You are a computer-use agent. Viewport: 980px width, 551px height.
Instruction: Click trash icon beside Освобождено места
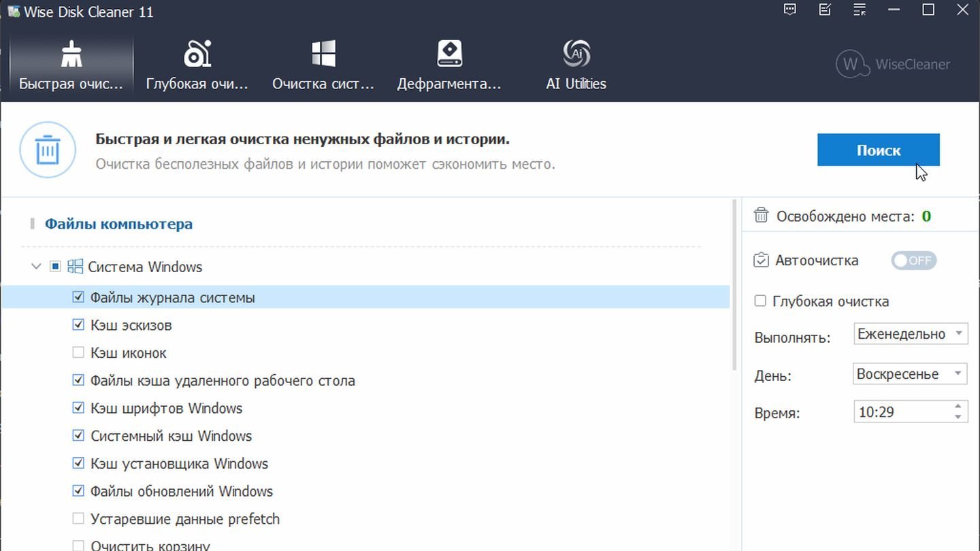coord(762,216)
